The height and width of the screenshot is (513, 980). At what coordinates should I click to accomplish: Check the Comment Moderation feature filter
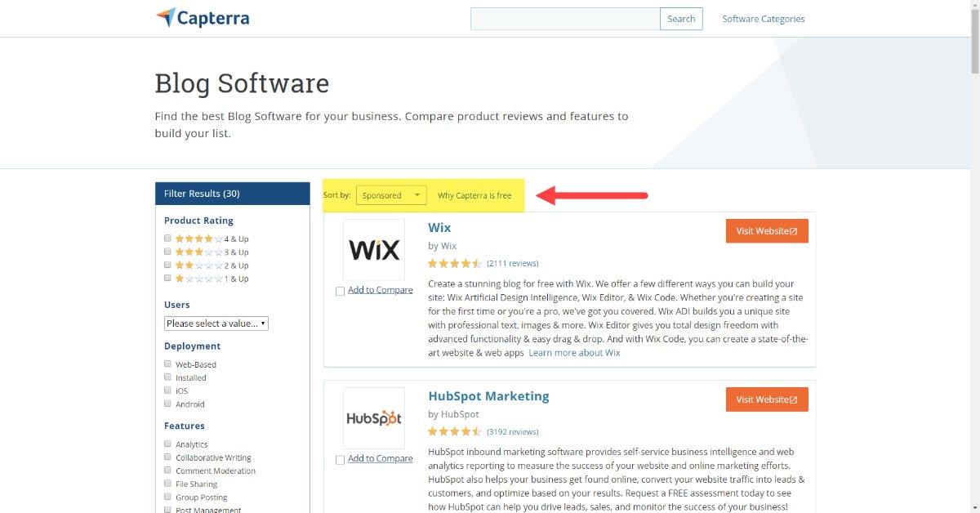point(167,471)
